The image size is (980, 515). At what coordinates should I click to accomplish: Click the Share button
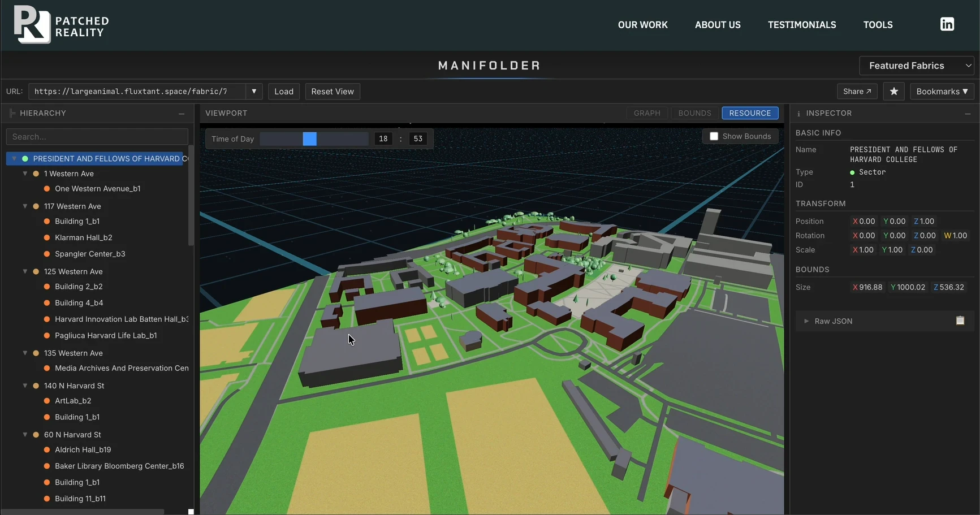pyautogui.click(x=857, y=92)
